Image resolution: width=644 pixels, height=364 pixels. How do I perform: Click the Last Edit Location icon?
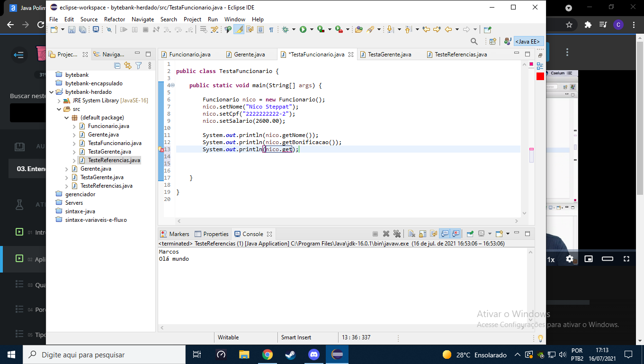pyautogui.click(x=426, y=29)
